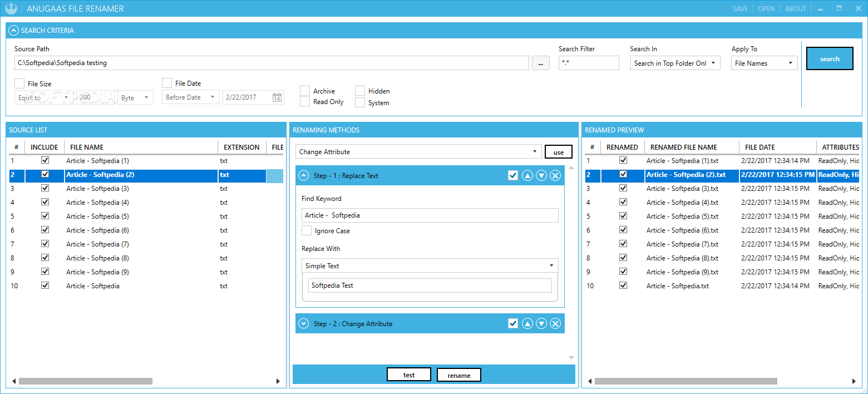Check the System attribute
The height and width of the screenshot is (394, 868).
360,102
